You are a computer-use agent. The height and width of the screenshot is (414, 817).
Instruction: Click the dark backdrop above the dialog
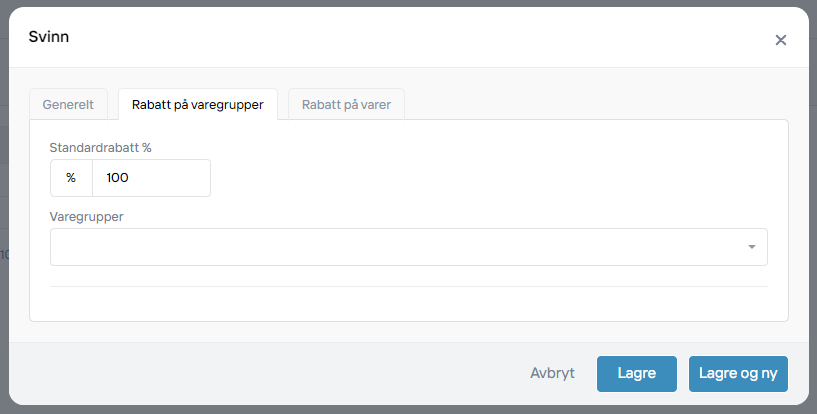pos(400,3)
